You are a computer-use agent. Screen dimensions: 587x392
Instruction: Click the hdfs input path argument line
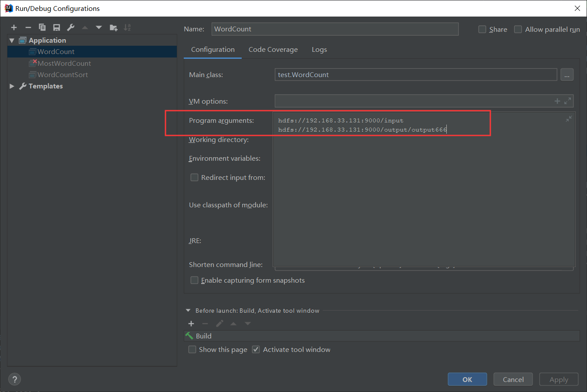pyautogui.click(x=341, y=120)
